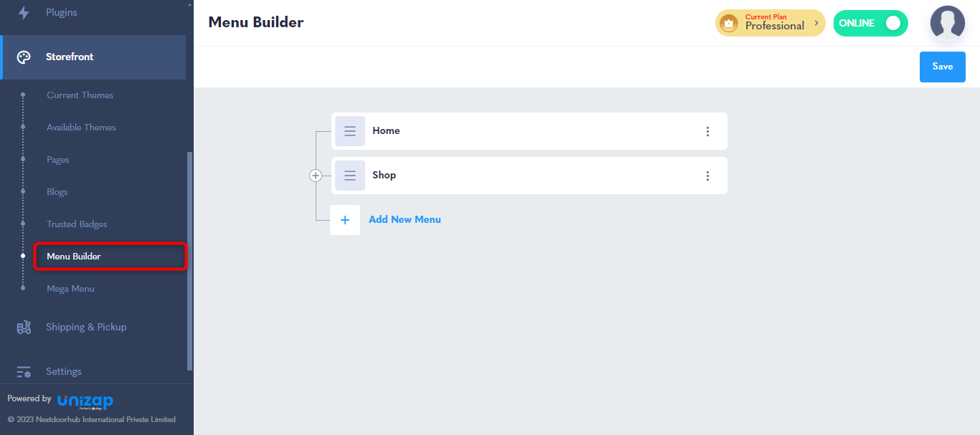This screenshot has height=435, width=980.
Task: Open the Current Themes page
Action: [x=80, y=95]
